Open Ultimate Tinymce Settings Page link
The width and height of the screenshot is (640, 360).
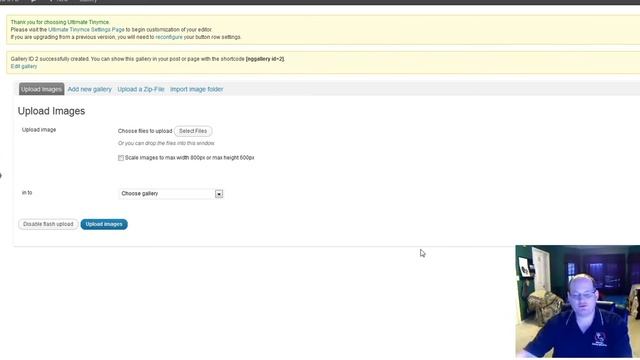[86, 30]
